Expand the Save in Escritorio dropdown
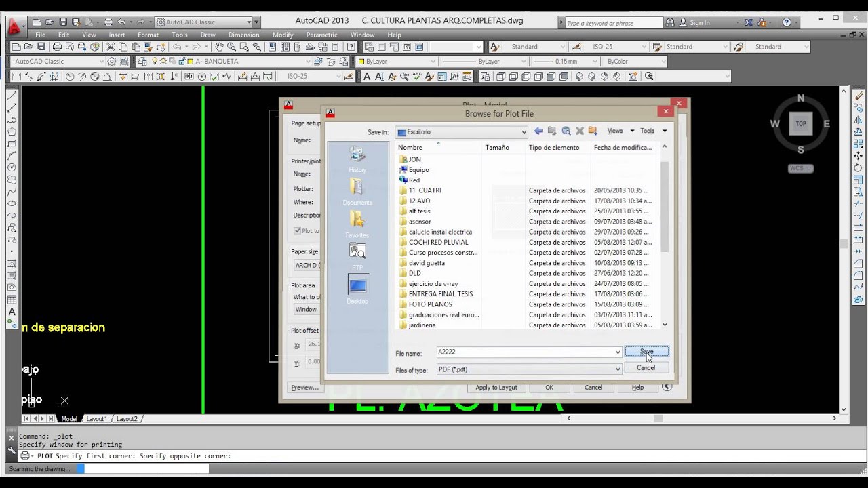 tap(524, 132)
